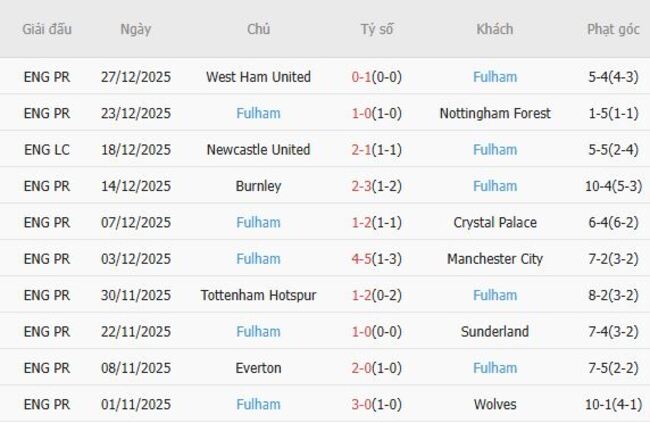Select the ENG LC league label
650x423 pixels.
click(x=47, y=150)
